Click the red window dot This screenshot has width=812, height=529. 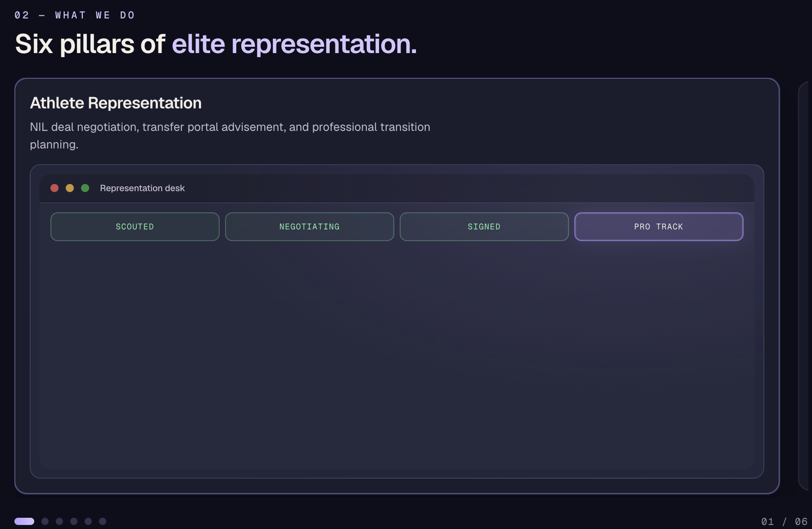click(54, 188)
